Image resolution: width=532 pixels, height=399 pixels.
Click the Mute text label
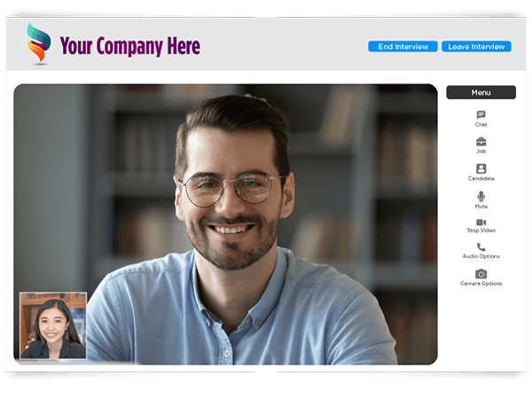pyautogui.click(x=481, y=207)
